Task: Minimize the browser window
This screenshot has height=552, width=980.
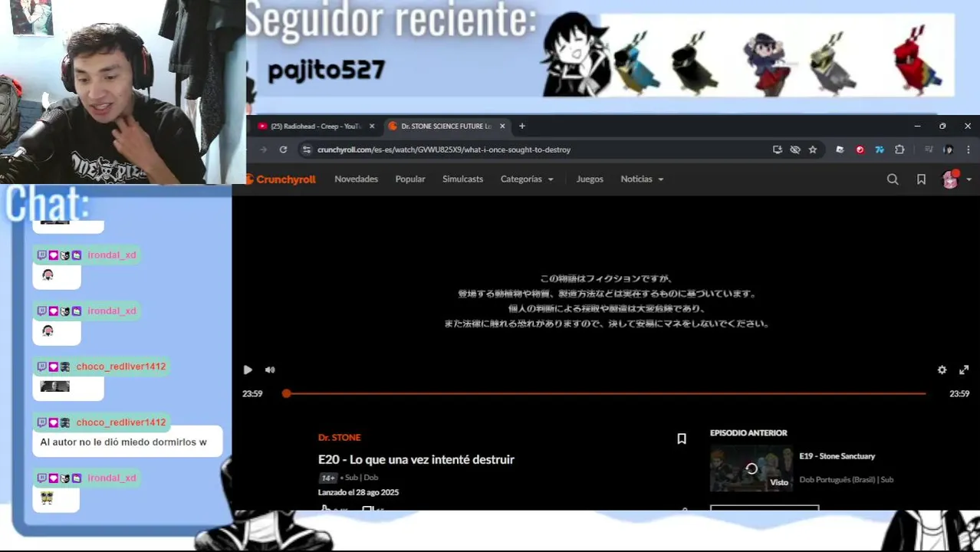Action: tap(917, 126)
